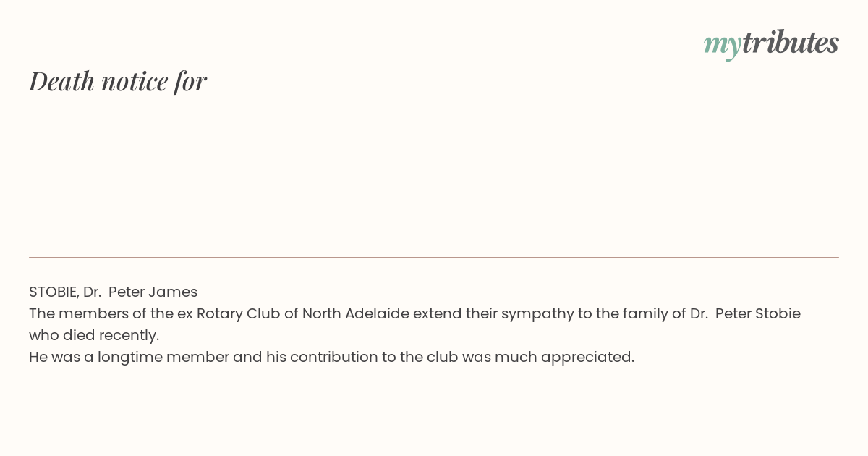
Task: Click the green "my" part of logo
Action: (x=723, y=46)
